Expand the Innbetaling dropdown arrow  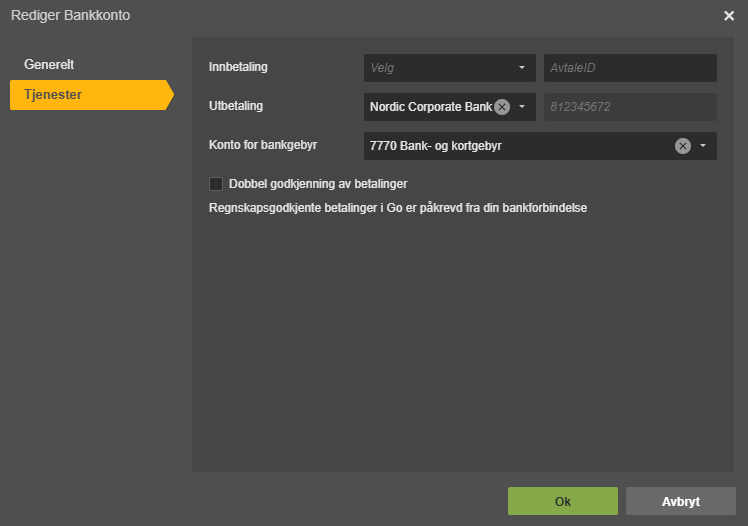(521, 68)
